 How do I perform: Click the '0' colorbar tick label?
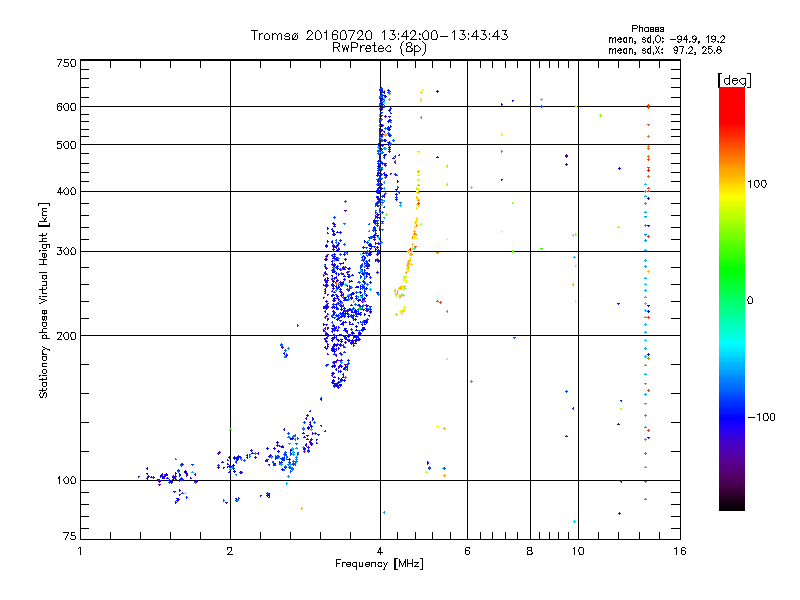750,301
